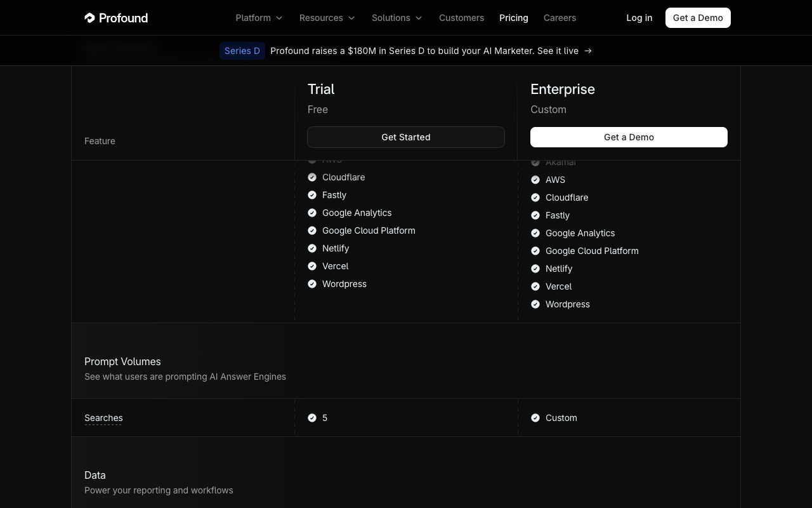Click check icon beside Enterprise Fastly
This screenshot has height=508, width=812.
point(535,215)
